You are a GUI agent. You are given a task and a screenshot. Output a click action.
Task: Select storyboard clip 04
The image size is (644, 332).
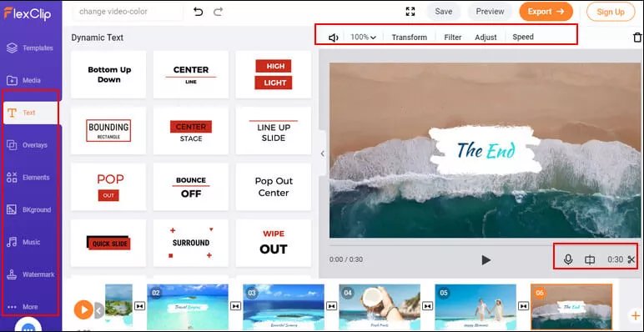(x=380, y=307)
